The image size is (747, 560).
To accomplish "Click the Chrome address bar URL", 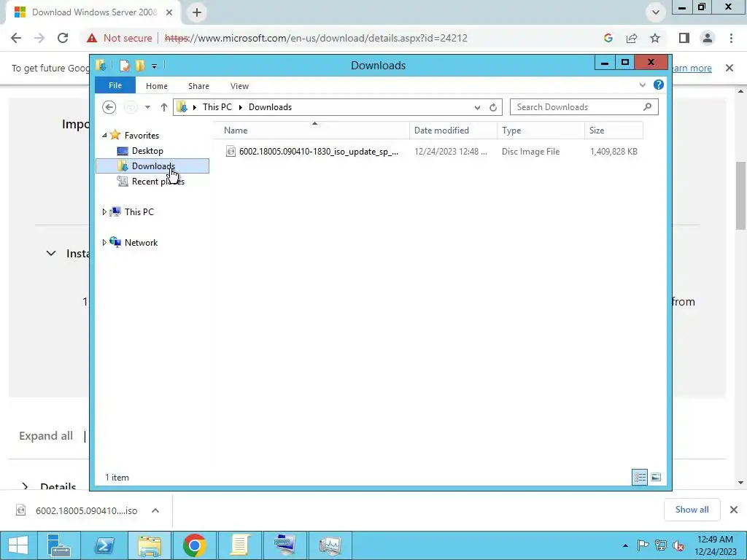I will click(x=316, y=38).
